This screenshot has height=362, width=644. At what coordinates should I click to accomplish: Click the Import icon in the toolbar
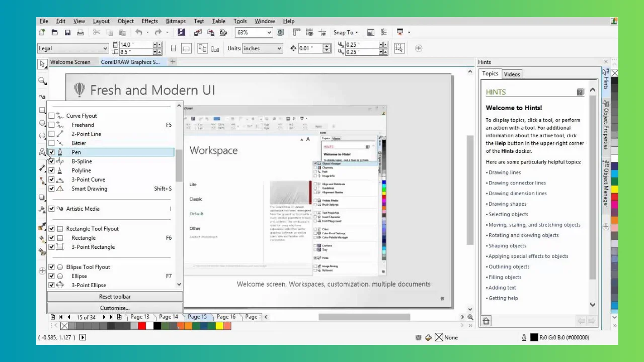(x=198, y=32)
